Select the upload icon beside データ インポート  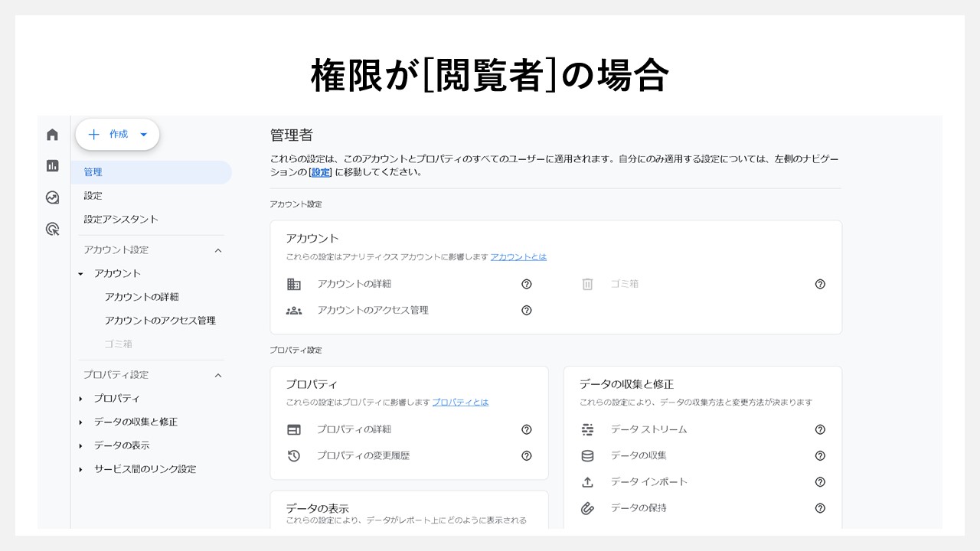(x=587, y=482)
